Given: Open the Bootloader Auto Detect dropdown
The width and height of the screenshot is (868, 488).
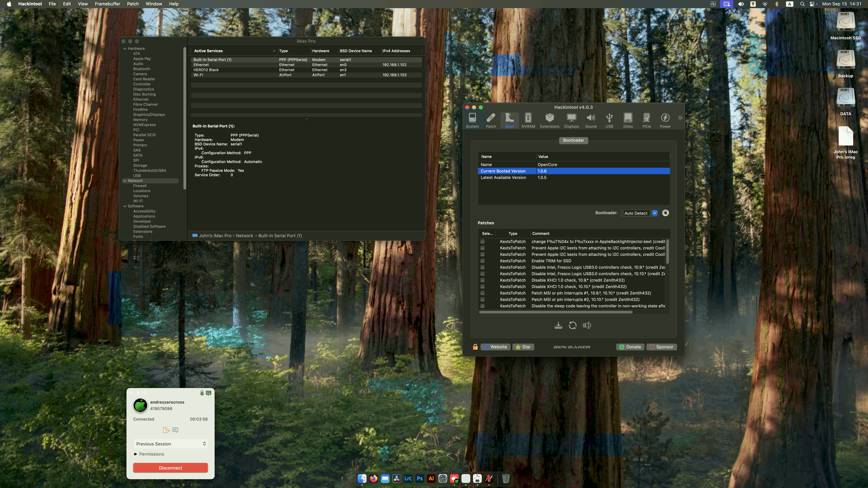Looking at the screenshot, I should pyautogui.click(x=655, y=213).
